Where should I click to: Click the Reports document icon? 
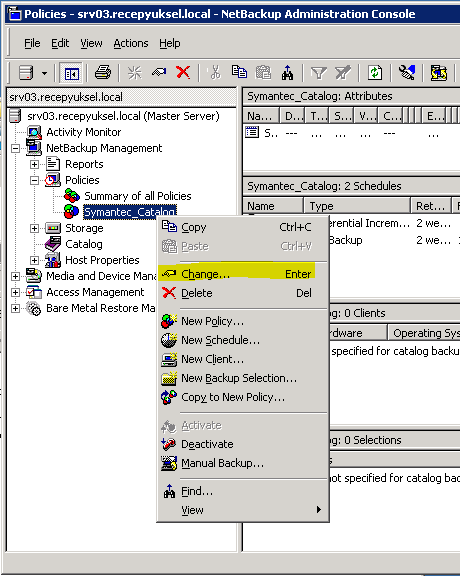click(53, 164)
